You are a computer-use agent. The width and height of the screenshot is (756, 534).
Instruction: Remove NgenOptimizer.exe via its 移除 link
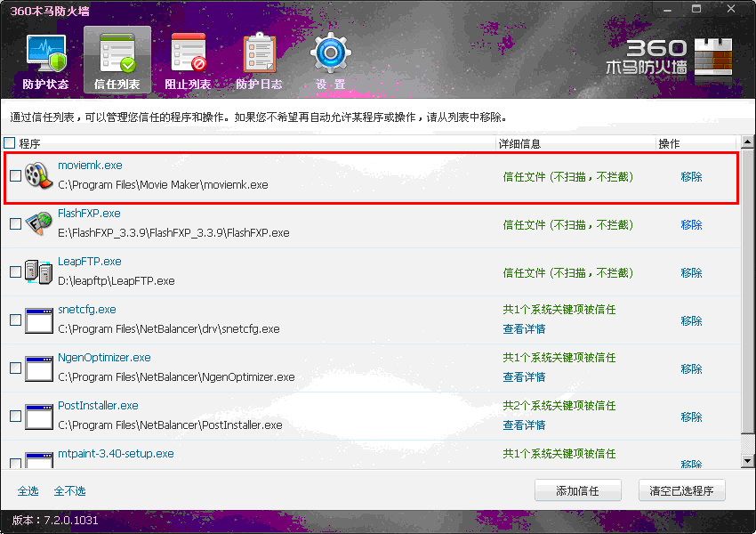point(691,369)
